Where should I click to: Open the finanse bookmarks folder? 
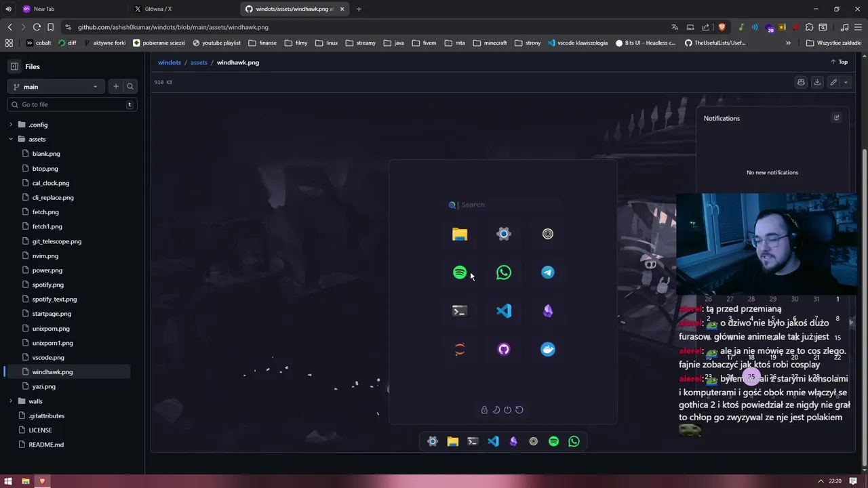click(262, 43)
